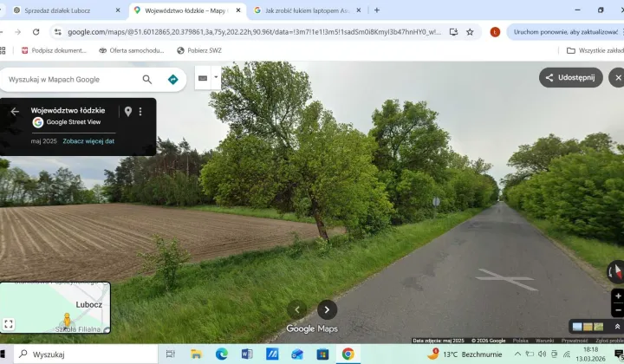This screenshot has width=624, height=364.
Task: Click the 'Zobacz więcej dat' link
Action: [88, 141]
